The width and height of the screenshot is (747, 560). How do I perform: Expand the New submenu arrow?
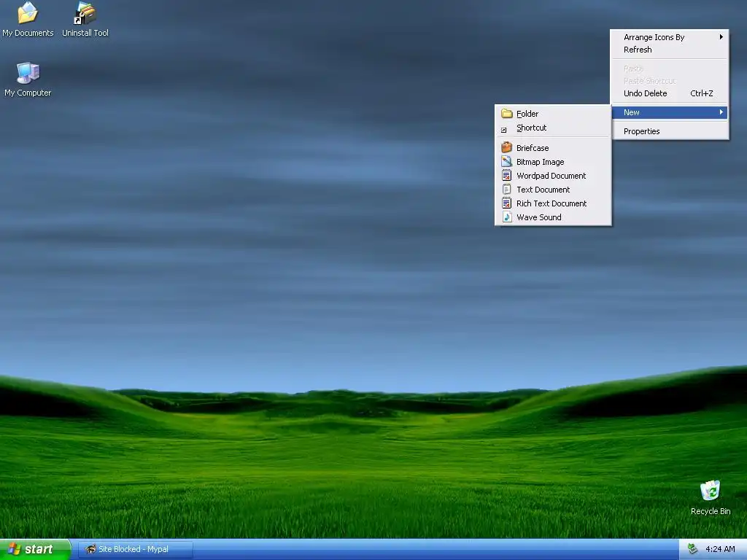tap(721, 112)
